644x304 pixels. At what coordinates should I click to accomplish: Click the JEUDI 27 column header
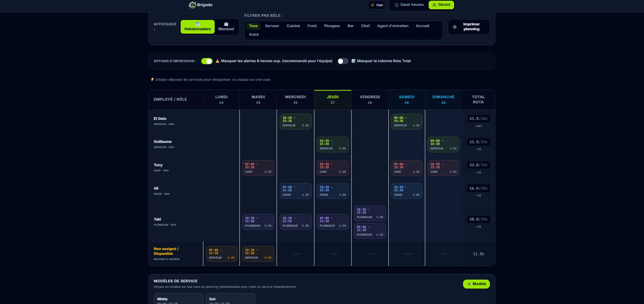coord(333,100)
